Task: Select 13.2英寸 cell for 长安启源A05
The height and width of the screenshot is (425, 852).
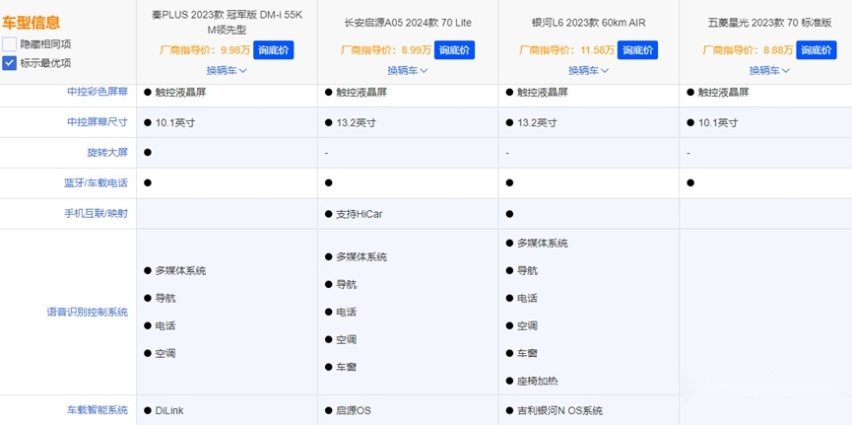Action: point(356,123)
